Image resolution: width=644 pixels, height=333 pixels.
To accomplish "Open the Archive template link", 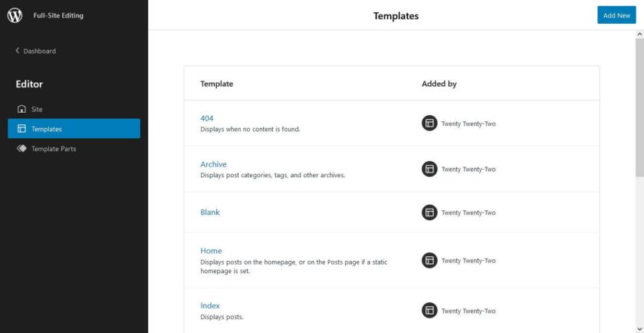I will tap(213, 164).
